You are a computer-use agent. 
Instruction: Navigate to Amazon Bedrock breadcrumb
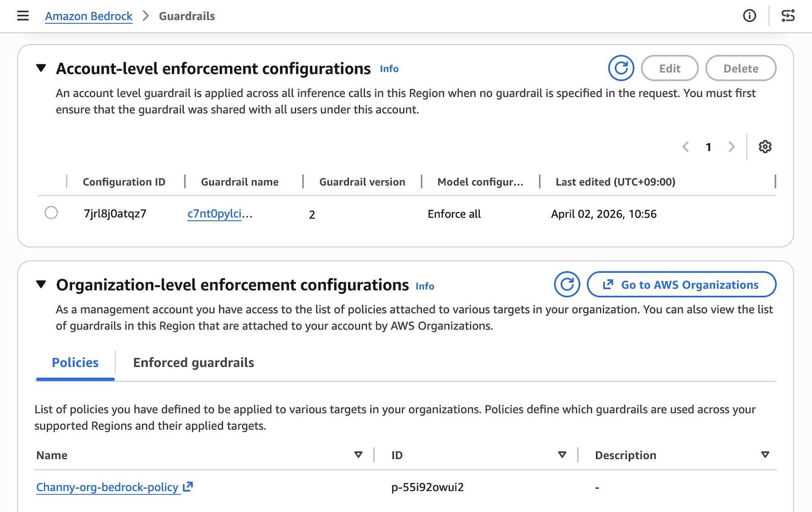tap(88, 16)
